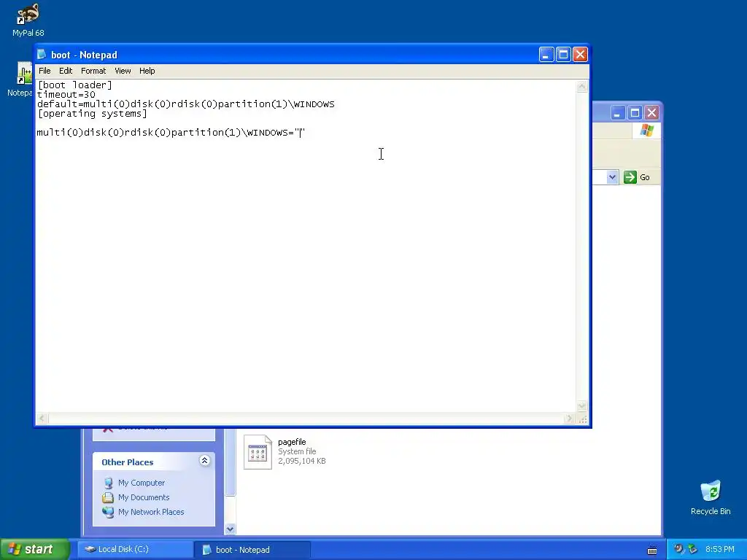Click the first system tray icon
Viewport: 747px width, 560px height.
[679, 549]
